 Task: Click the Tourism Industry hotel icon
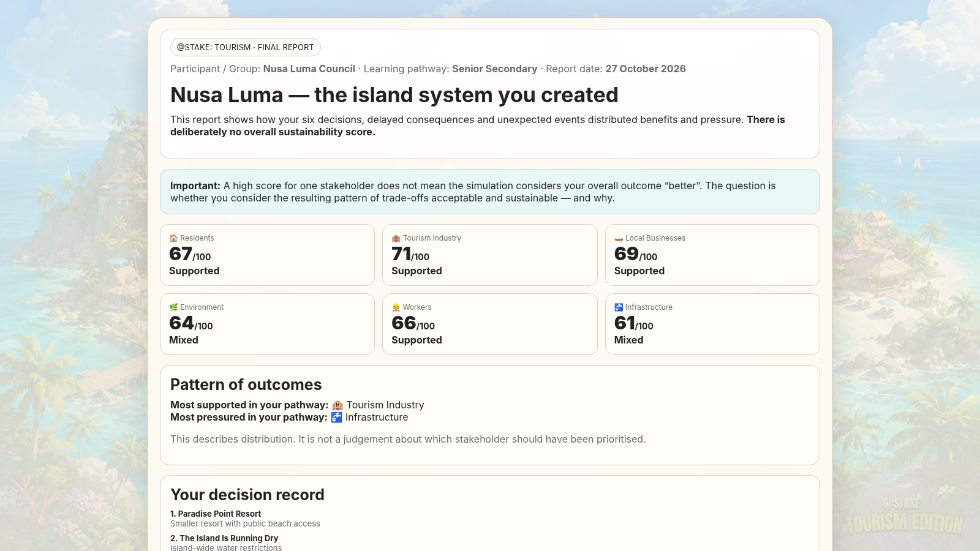point(396,238)
